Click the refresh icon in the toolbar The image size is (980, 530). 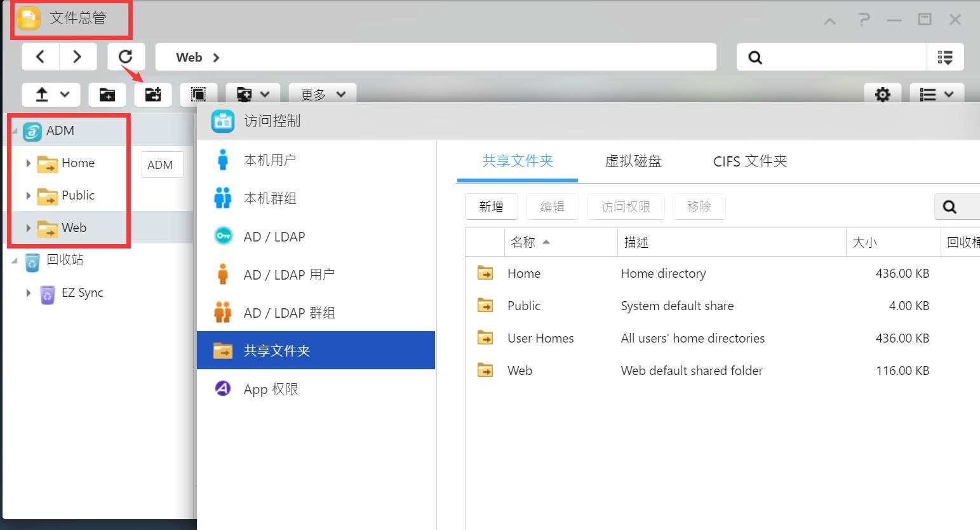(125, 57)
